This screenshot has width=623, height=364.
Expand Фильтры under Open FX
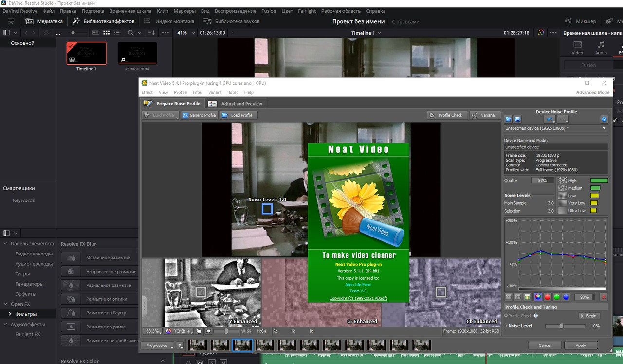point(10,314)
